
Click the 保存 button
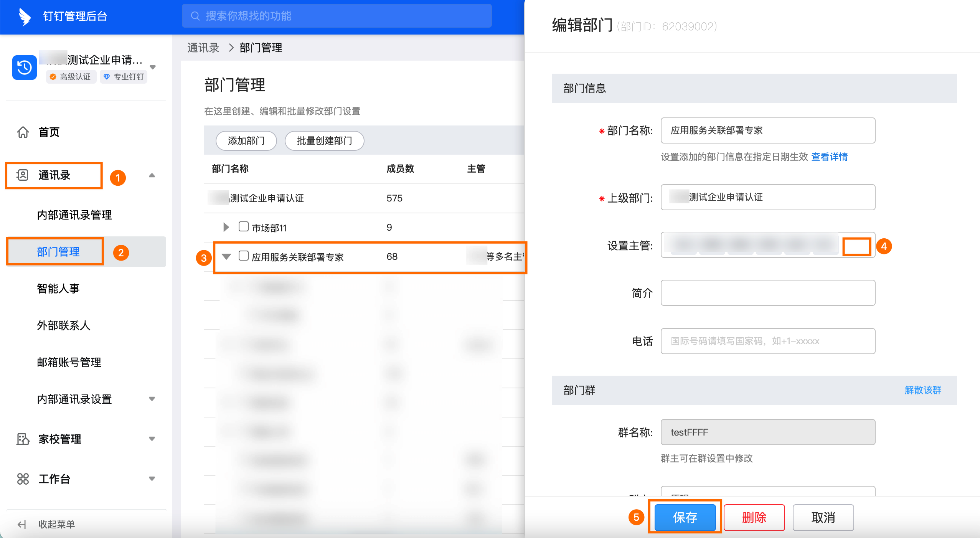685,517
